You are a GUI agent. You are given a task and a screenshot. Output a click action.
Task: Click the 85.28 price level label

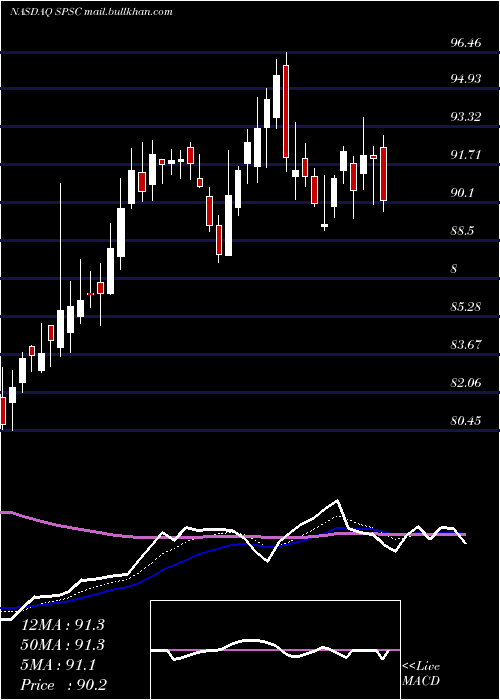(x=466, y=307)
